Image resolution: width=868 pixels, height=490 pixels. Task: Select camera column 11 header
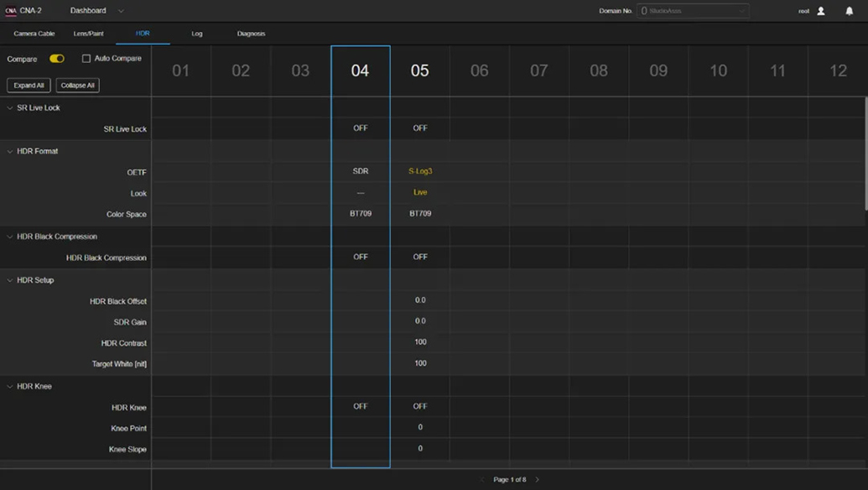(777, 70)
